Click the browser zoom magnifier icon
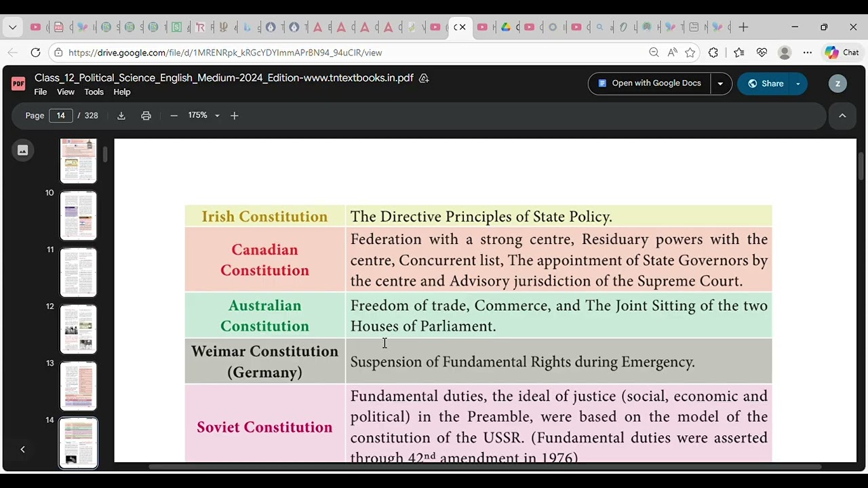Viewport: 868px width, 488px height. (x=654, y=52)
